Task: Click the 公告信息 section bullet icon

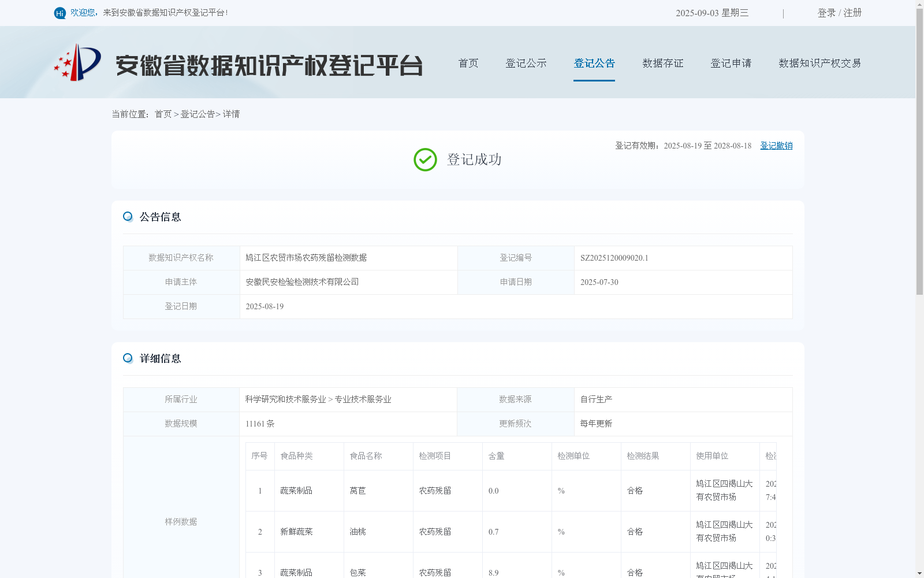Action: click(128, 217)
